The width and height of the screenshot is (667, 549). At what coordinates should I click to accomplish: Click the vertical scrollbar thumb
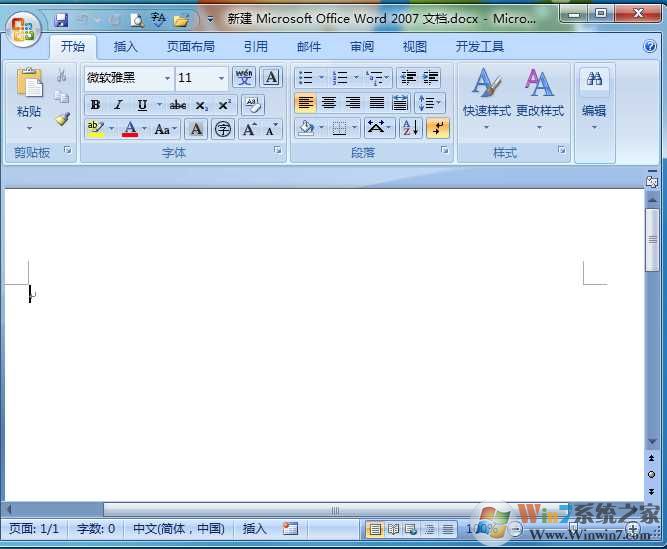click(x=652, y=239)
